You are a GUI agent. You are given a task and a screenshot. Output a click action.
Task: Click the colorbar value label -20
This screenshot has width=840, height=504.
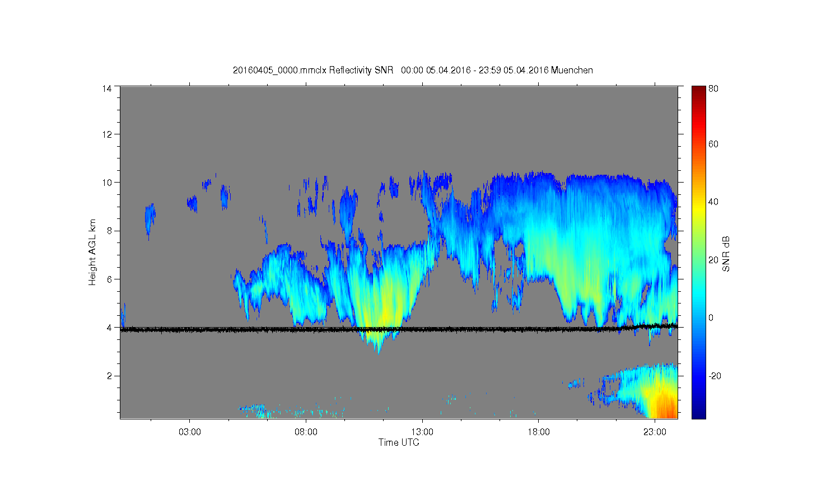(715, 376)
